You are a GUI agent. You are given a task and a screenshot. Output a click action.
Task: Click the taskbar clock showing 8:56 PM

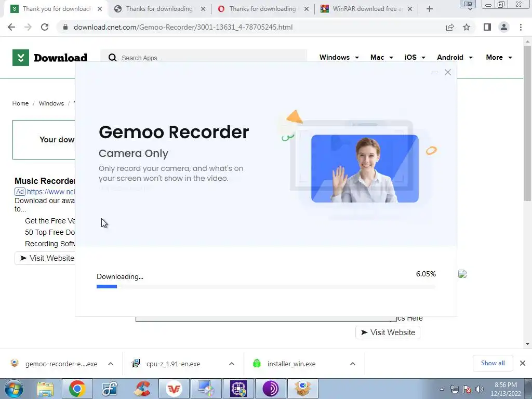click(506, 389)
